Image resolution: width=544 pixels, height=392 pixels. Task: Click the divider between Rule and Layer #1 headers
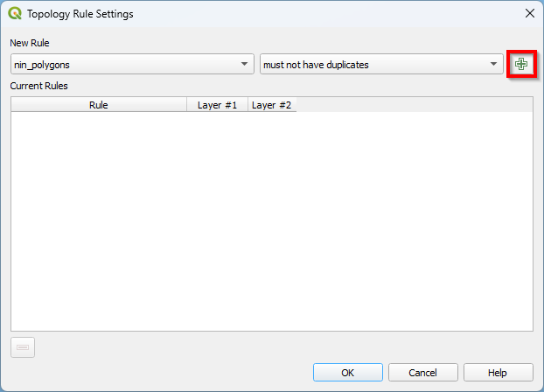pos(187,105)
